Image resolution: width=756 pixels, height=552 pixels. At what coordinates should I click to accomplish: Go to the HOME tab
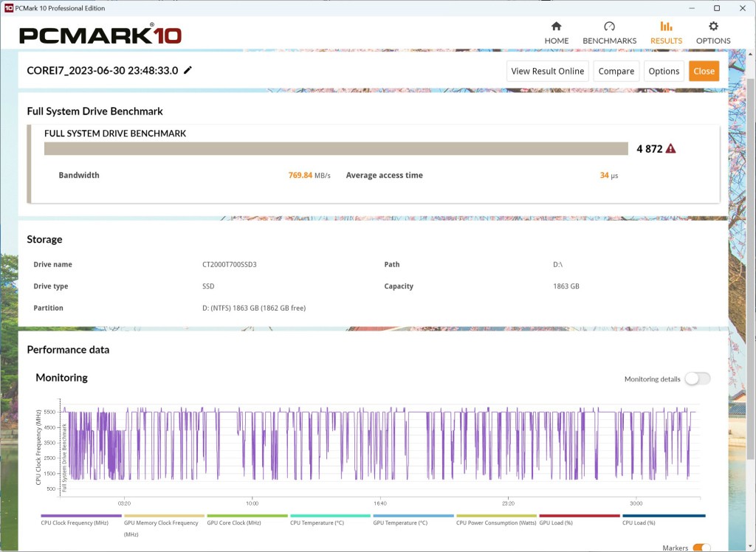(557, 33)
